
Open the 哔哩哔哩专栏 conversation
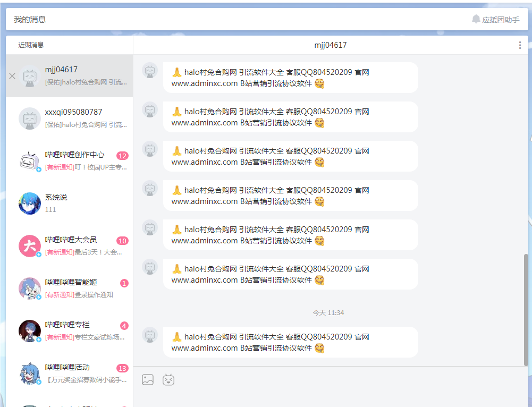point(69,330)
